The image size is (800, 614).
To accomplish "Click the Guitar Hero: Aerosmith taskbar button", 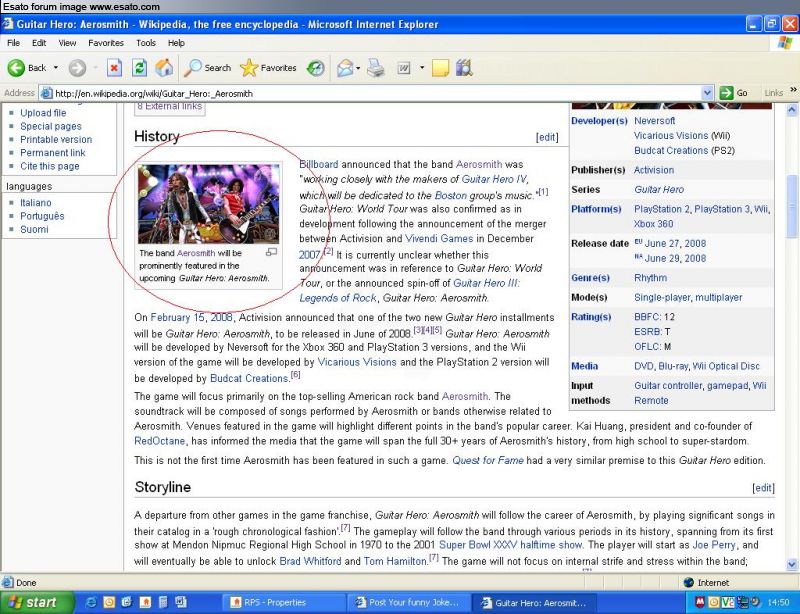I will pos(534,602).
